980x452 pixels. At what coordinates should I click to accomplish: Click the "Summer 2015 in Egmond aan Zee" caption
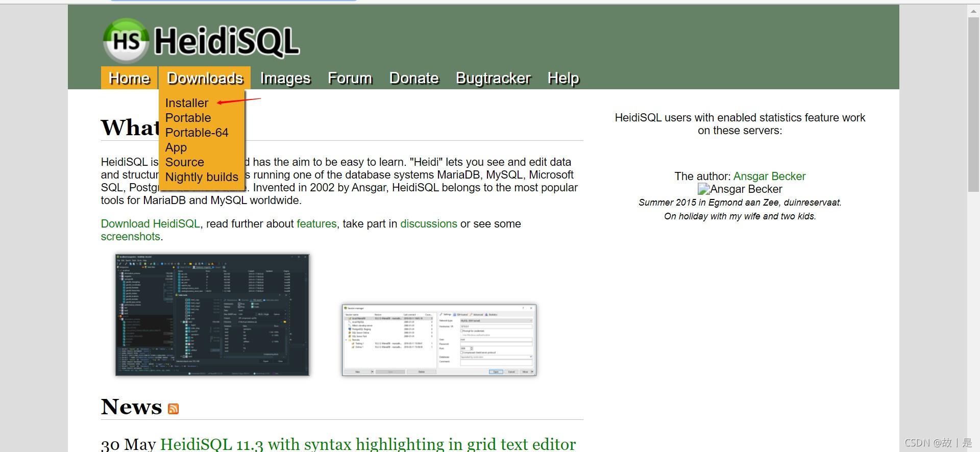coord(740,203)
